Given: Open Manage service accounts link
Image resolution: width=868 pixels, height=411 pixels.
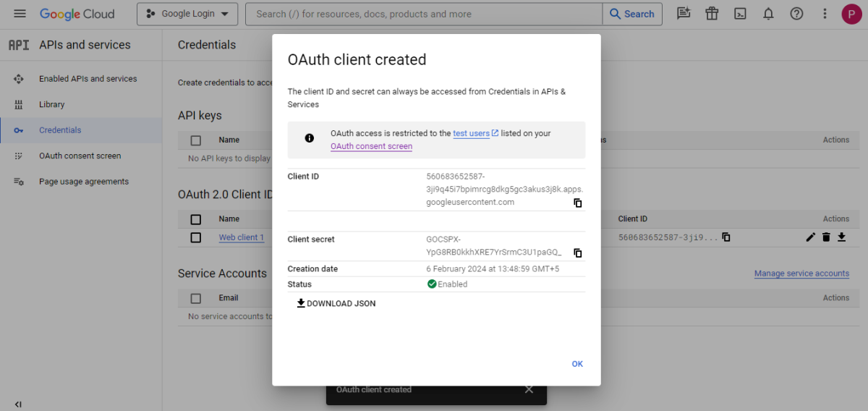Looking at the screenshot, I should 801,274.
